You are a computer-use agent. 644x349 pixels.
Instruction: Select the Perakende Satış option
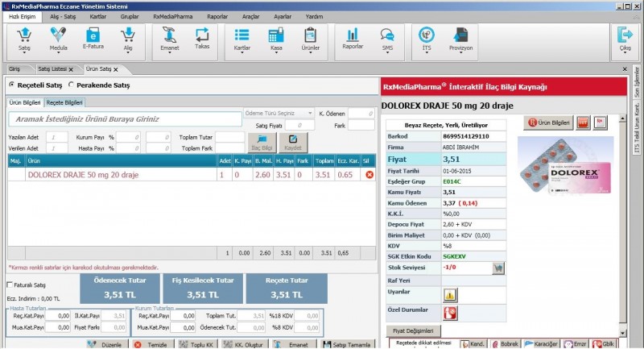pyautogui.click(x=72, y=85)
